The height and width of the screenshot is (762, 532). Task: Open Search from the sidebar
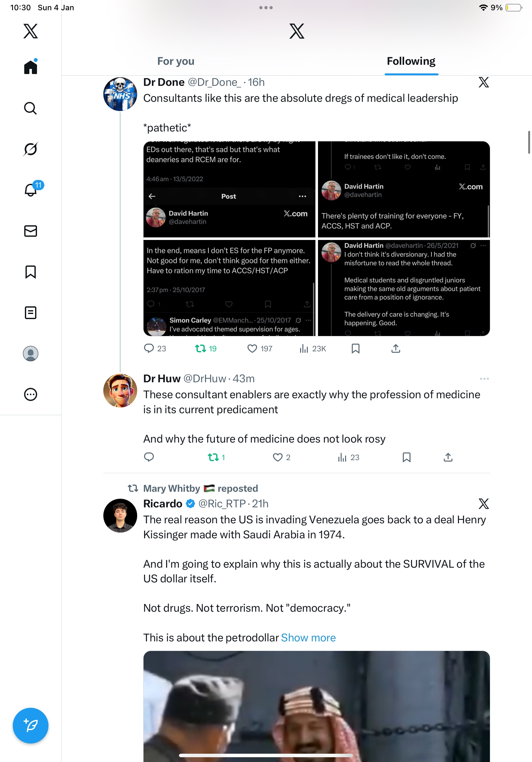coord(31,108)
